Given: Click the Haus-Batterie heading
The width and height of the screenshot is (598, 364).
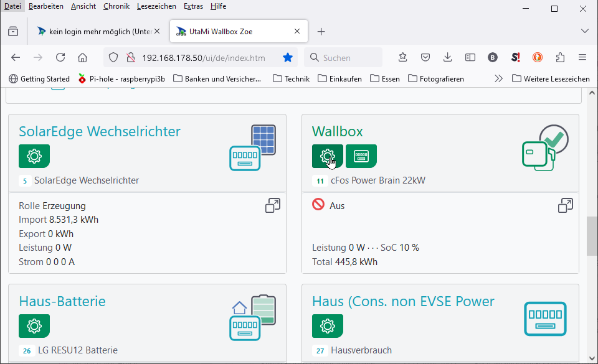Looking at the screenshot, I should tap(62, 301).
